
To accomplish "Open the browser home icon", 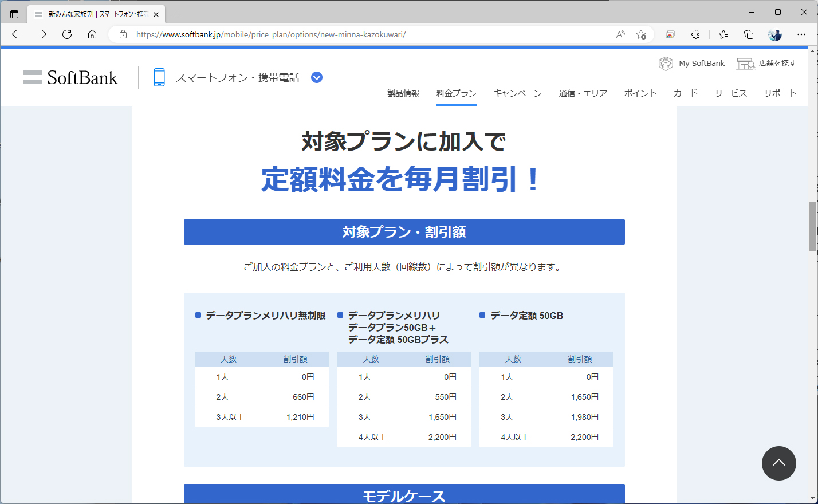I will pyautogui.click(x=92, y=34).
